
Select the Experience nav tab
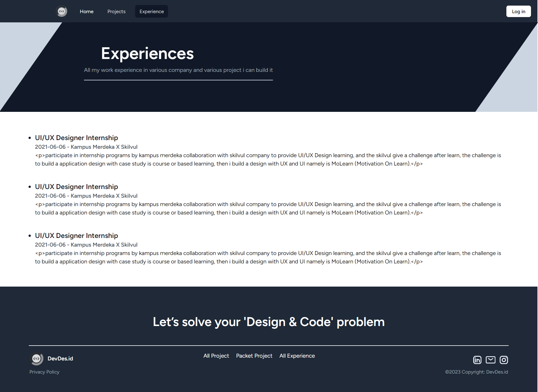pyautogui.click(x=151, y=11)
